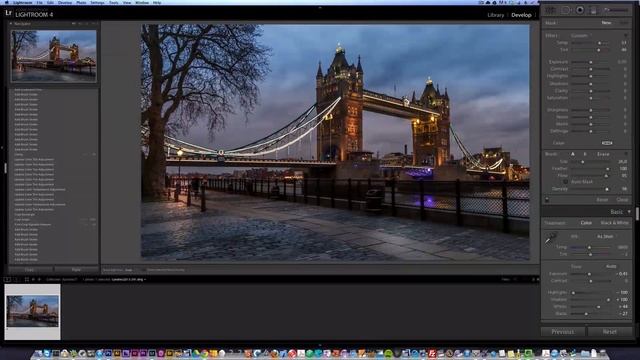Click Reset in adjustment brush panel

pos(602,200)
